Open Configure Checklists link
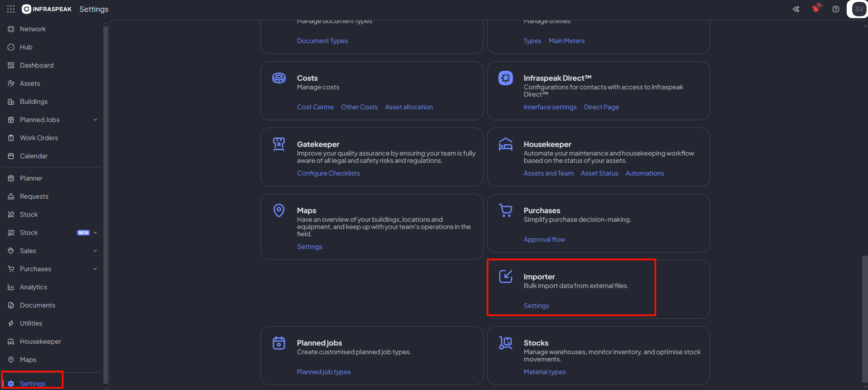The width and height of the screenshot is (868, 390). [x=328, y=173]
